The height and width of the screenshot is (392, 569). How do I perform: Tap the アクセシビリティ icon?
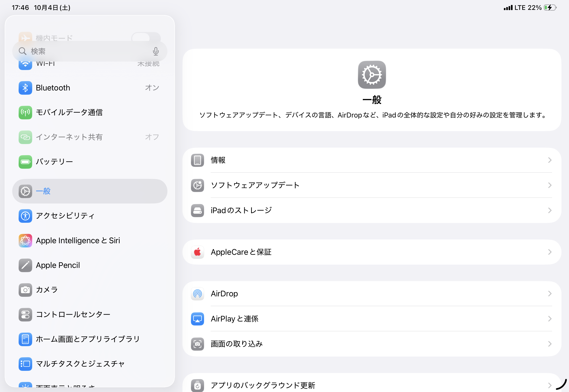(x=25, y=216)
